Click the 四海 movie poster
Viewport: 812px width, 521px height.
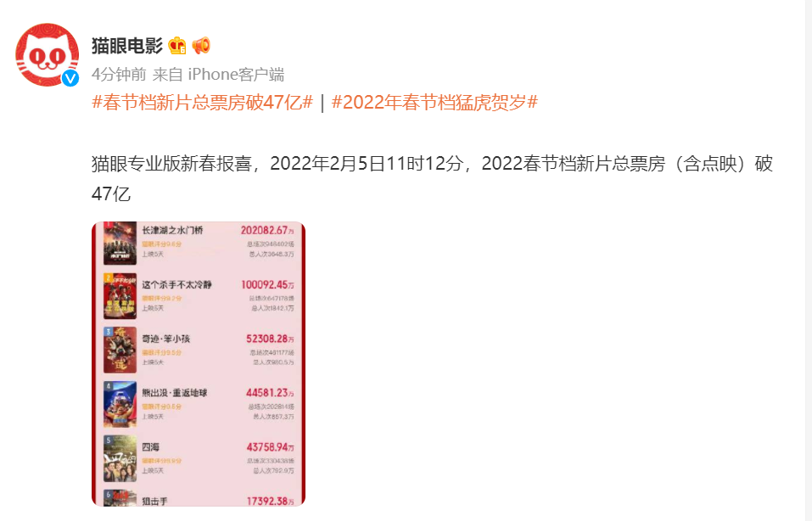[x=120, y=458]
